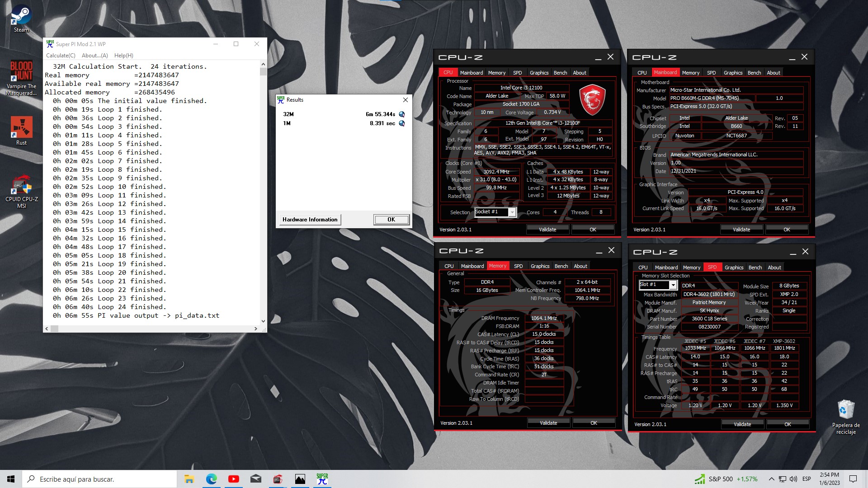Open the Slot #1 memory slot dropdown

point(658,285)
